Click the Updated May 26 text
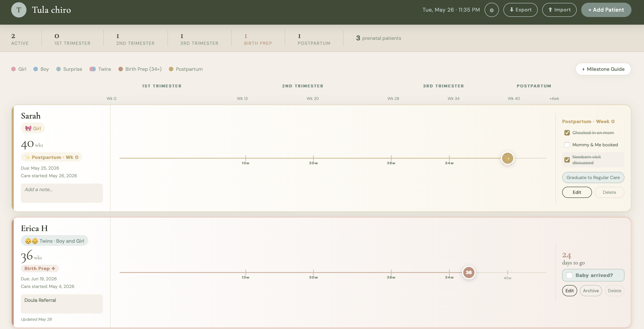The image size is (644, 329). point(37,320)
